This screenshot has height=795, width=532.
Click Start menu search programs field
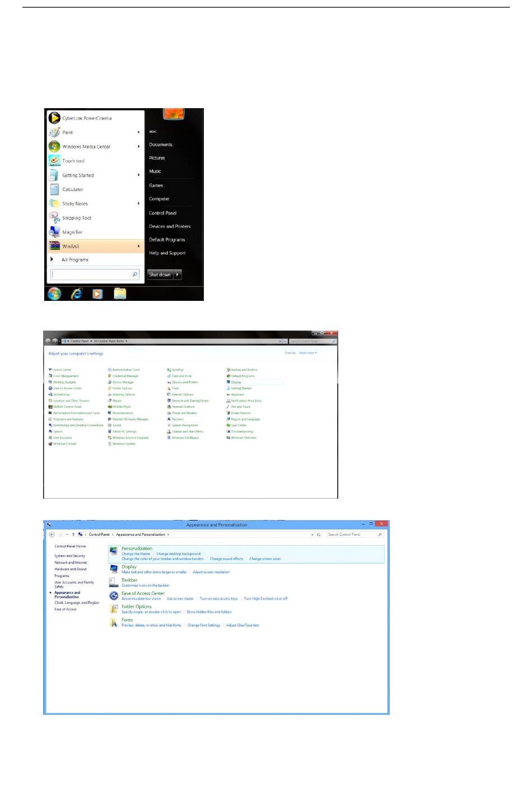[x=95, y=275]
